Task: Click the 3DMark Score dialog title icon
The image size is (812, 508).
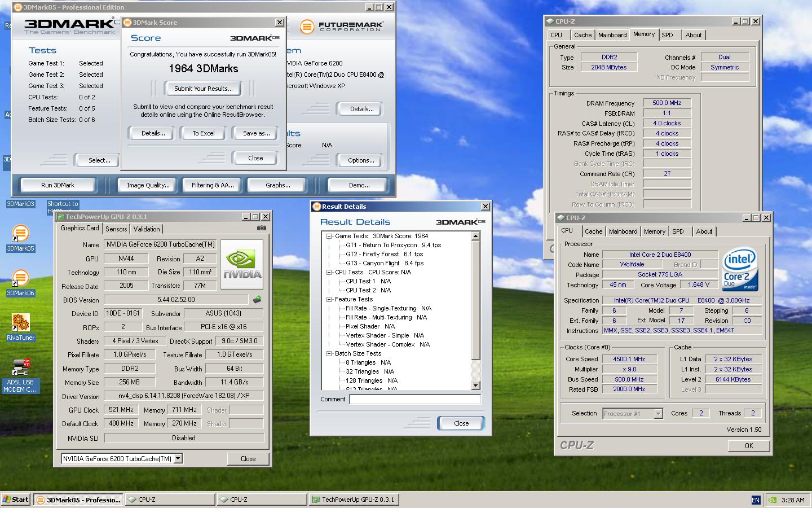Action: (x=127, y=23)
